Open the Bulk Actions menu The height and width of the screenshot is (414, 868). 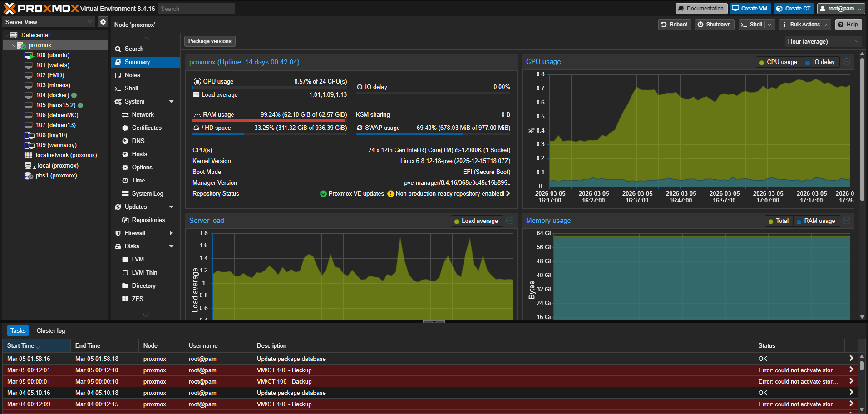[804, 24]
